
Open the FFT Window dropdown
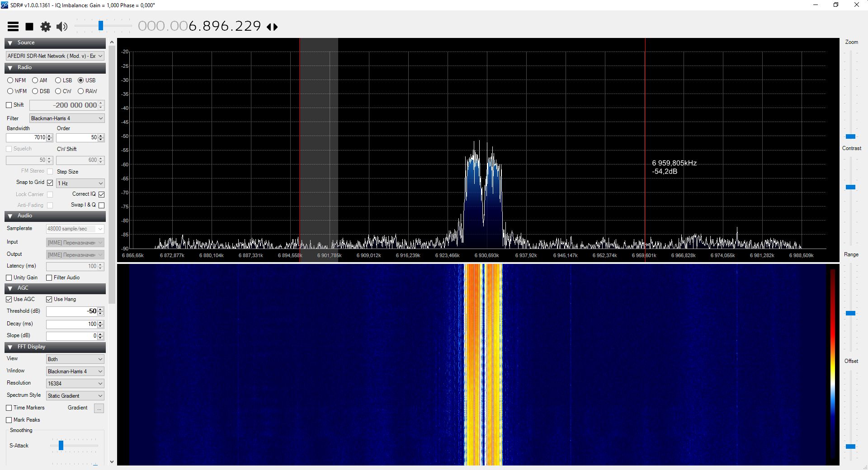coord(75,371)
